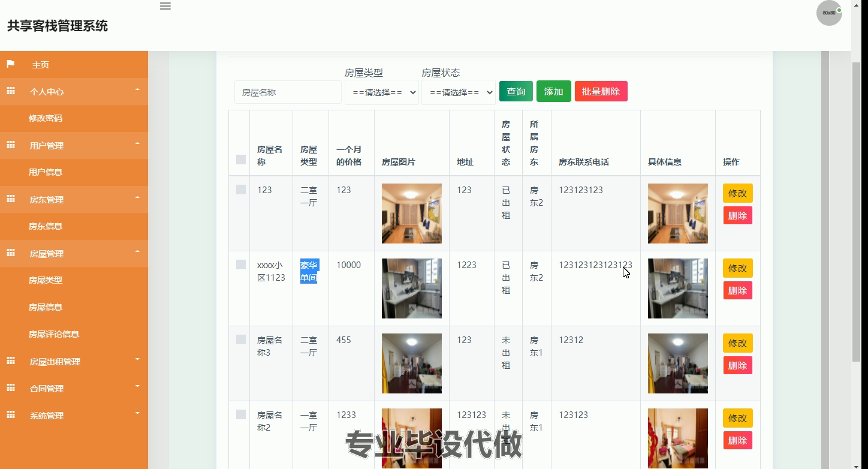Image resolution: width=868 pixels, height=469 pixels.
Task: Click the 查询 button
Action: [516, 91]
